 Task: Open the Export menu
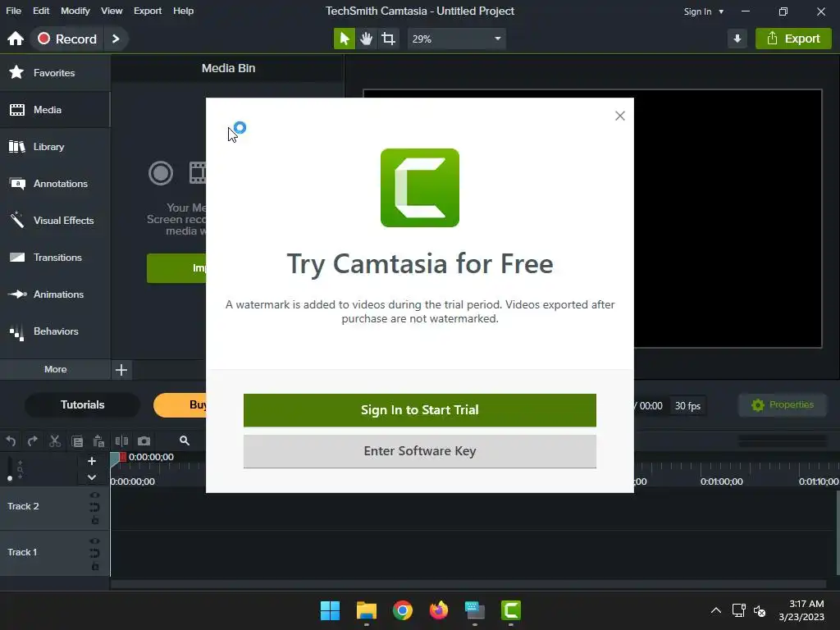[148, 11]
